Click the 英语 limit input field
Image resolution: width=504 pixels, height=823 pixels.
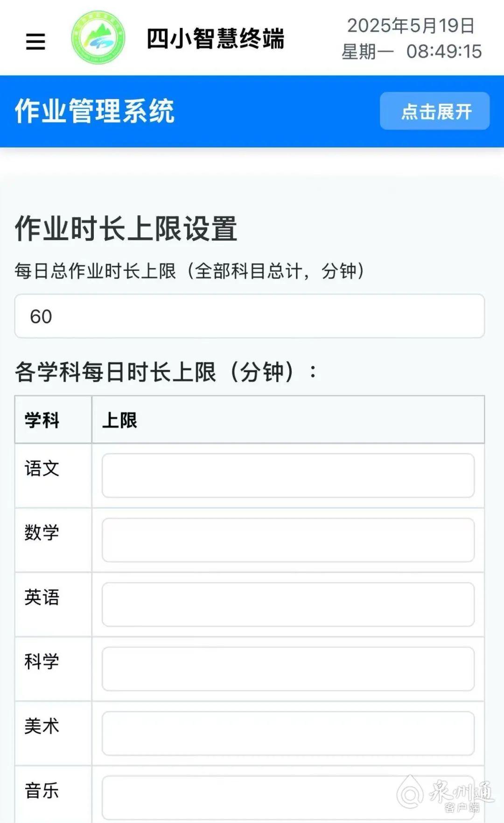[288, 604]
